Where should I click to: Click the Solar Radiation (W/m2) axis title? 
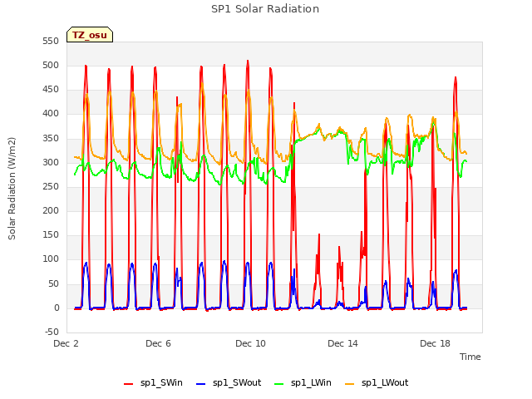pyautogui.click(x=12, y=189)
